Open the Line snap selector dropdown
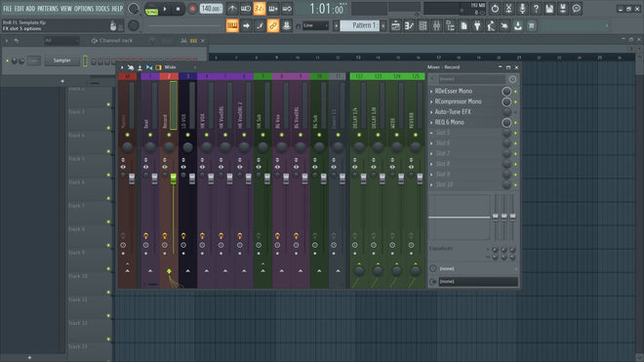The width and height of the screenshot is (644, 362). (x=315, y=25)
